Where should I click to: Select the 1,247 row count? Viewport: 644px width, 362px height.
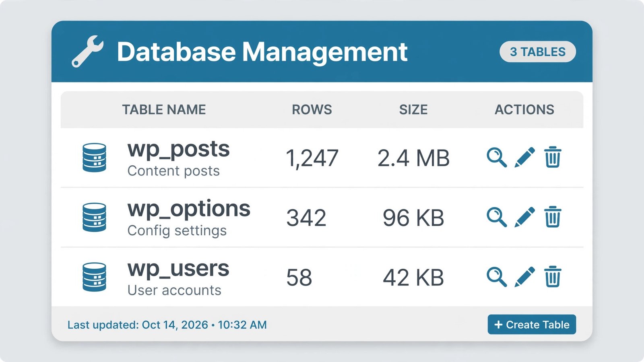(x=312, y=158)
